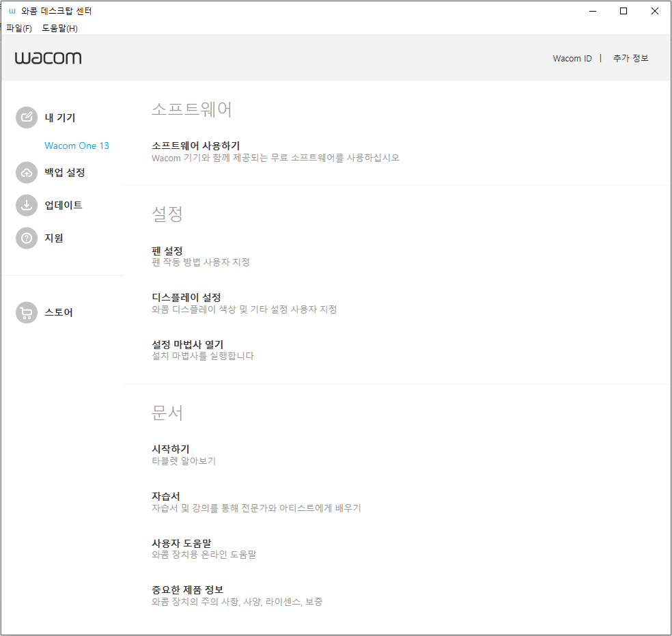672x636 pixels.
Task: Open 펜 설정
Action: (167, 251)
